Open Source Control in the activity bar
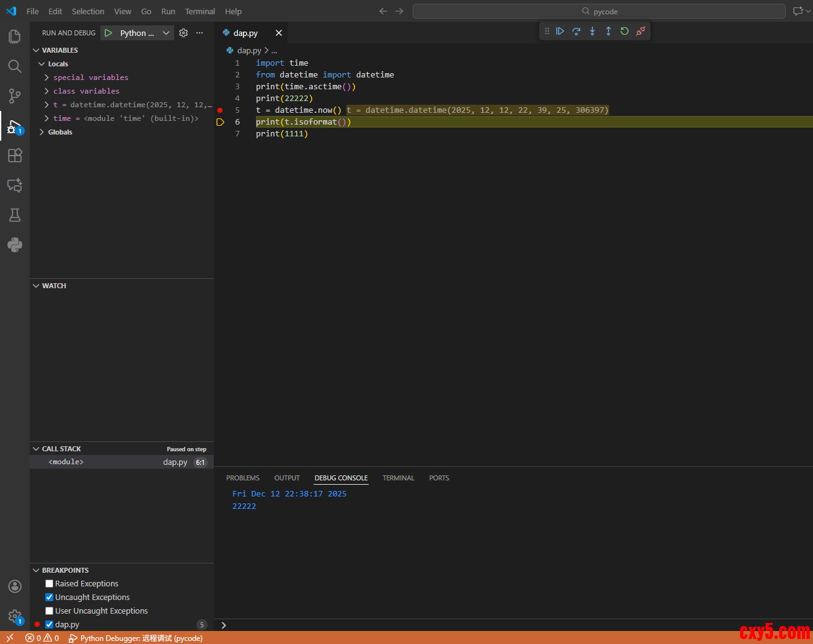Viewport: 813px width, 644px height. pyautogui.click(x=15, y=96)
